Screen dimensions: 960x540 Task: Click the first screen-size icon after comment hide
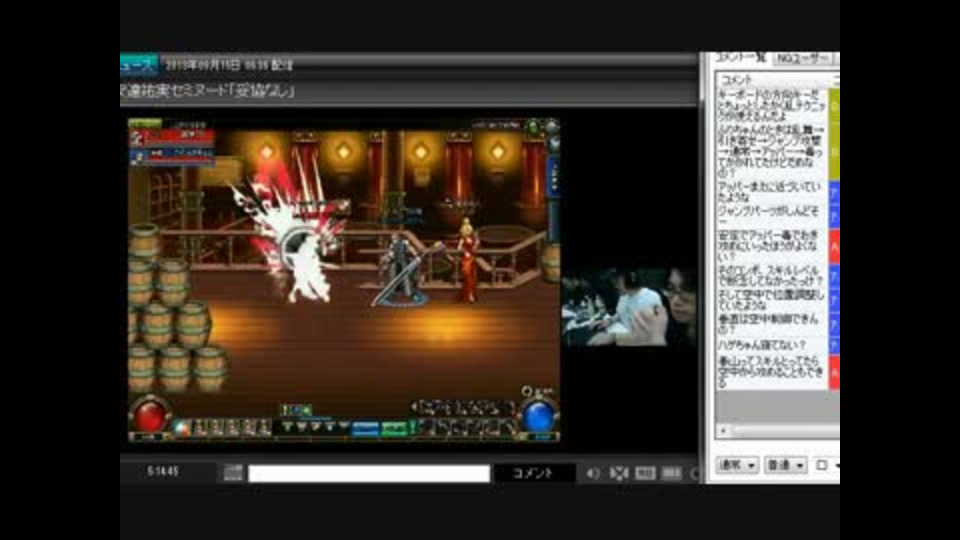tap(645, 473)
